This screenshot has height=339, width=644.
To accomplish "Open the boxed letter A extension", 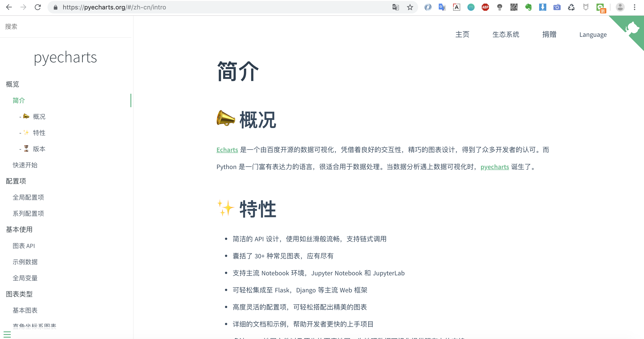I will pos(456,7).
